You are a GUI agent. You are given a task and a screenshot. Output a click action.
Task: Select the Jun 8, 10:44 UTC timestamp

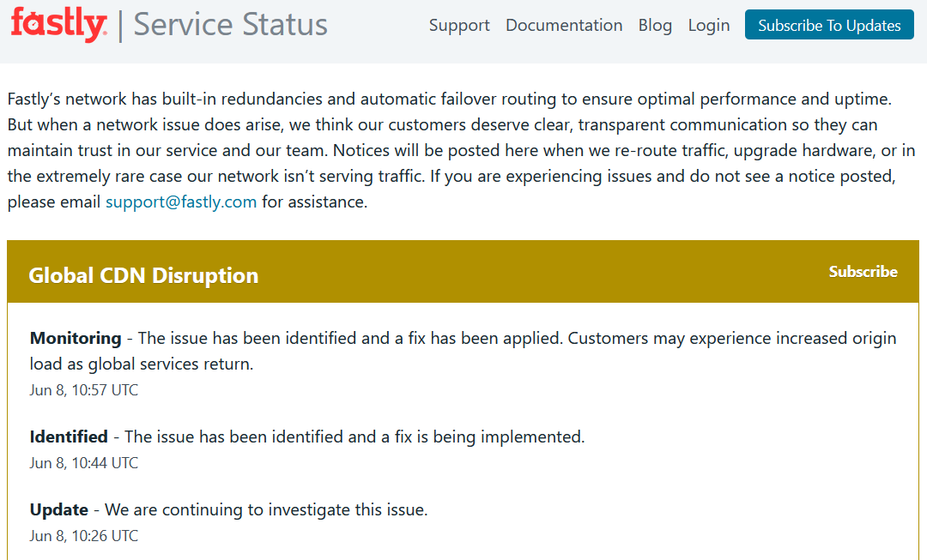click(84, 463)
